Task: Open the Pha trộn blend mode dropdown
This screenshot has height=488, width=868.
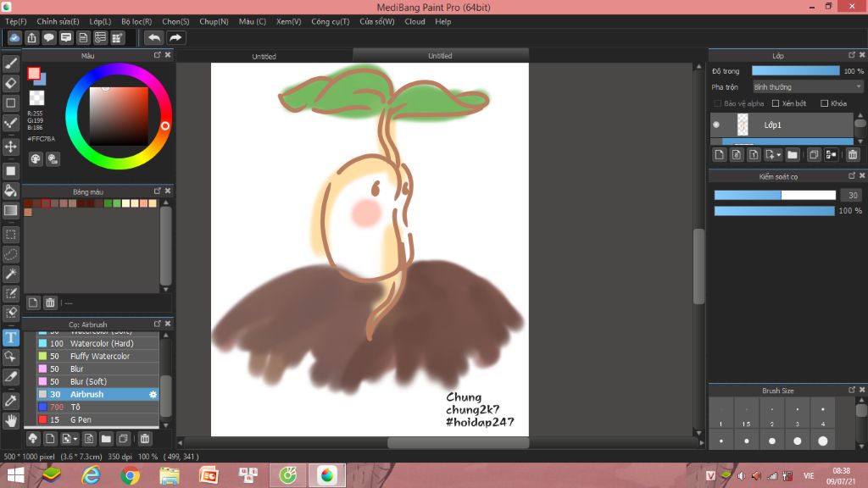Action: click(x=807, y=87)
